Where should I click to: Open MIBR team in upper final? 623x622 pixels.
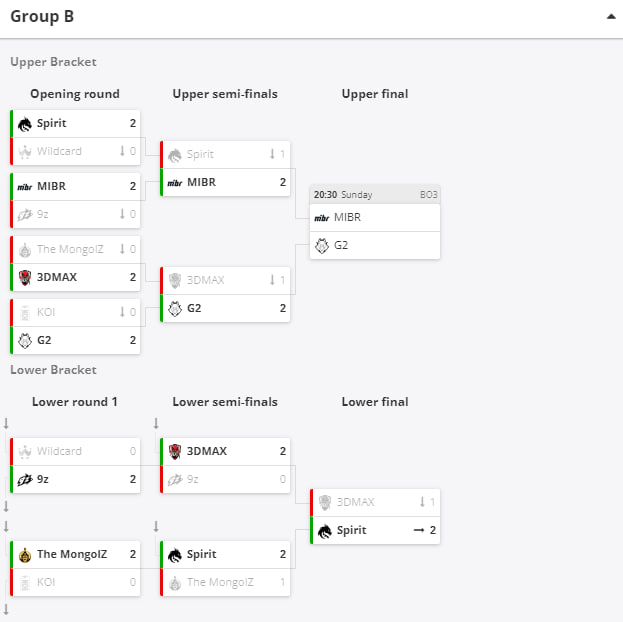point(375,218)
